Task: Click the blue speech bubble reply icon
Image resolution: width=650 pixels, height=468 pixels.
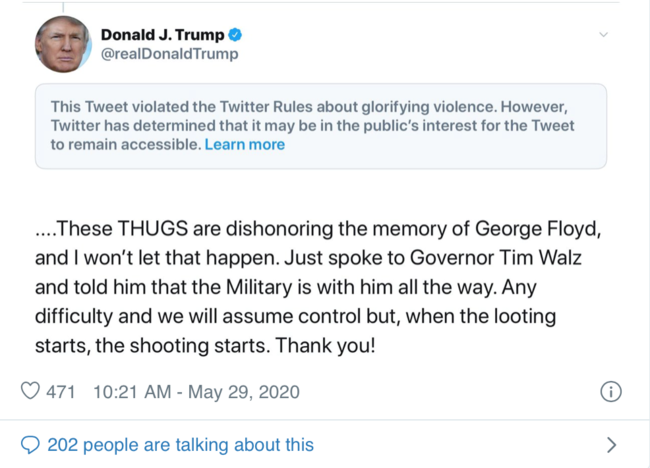Action: click(31, 445)
